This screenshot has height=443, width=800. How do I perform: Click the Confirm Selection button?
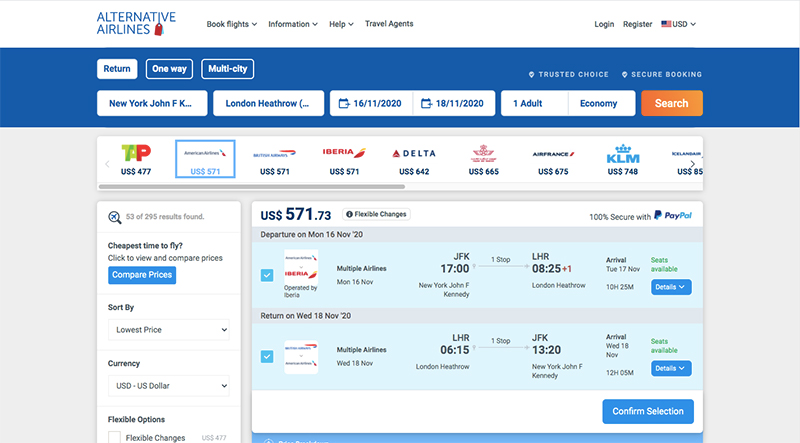[648, 411]
